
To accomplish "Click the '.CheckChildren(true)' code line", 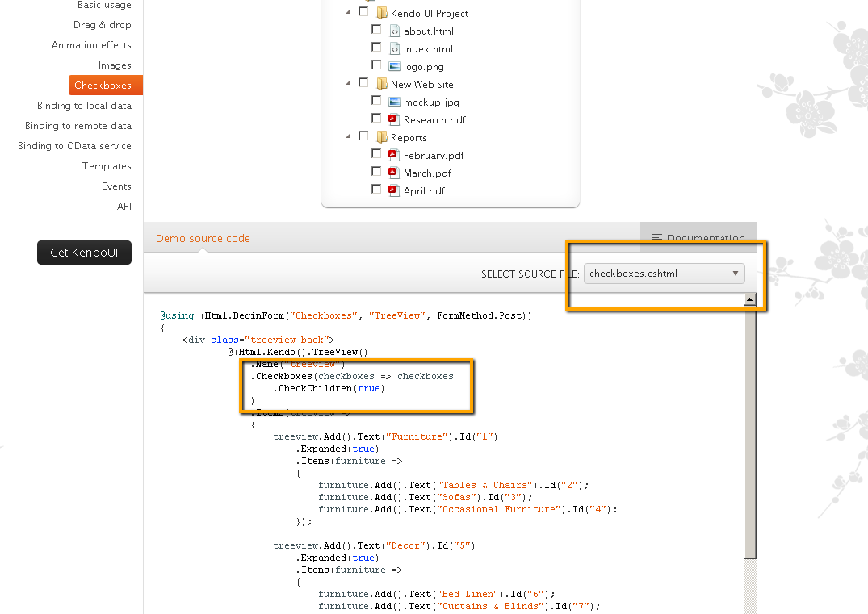I will pyautogui.click(x=329, y=388).
